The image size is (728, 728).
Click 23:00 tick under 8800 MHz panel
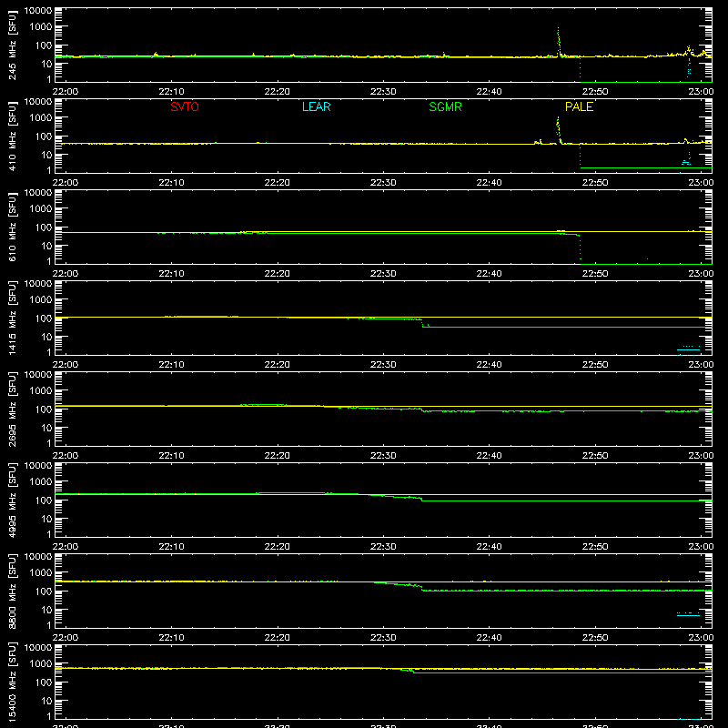coord(701,638)
